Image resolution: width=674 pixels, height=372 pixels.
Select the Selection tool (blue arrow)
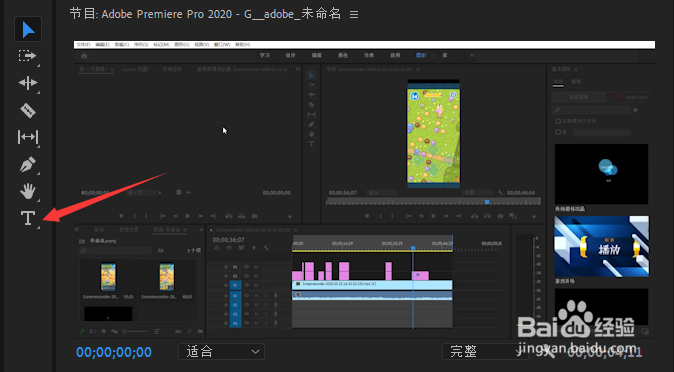[x=28, y=29]
